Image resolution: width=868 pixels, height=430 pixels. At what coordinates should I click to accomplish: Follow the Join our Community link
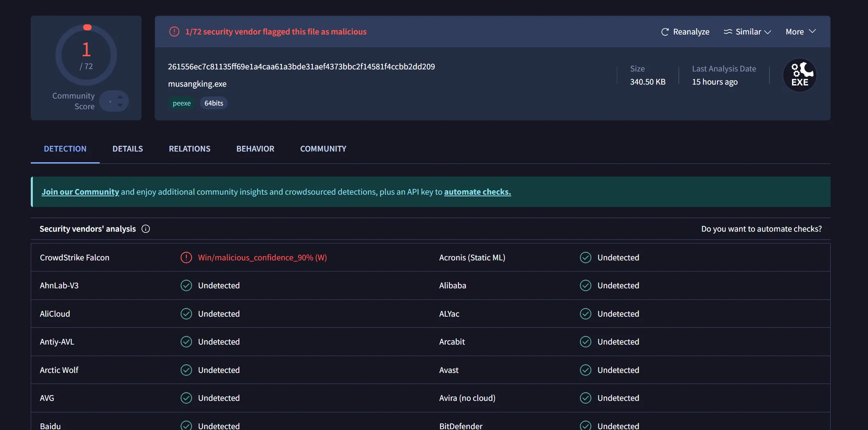80,192
